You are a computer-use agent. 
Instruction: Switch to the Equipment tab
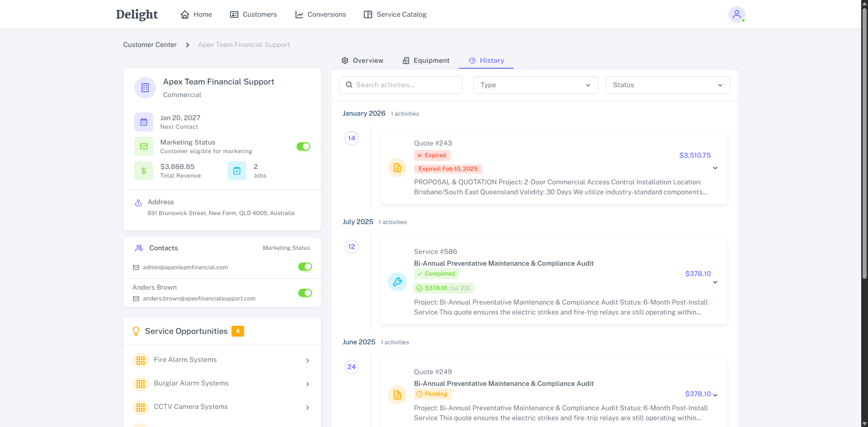click(426, 61)
